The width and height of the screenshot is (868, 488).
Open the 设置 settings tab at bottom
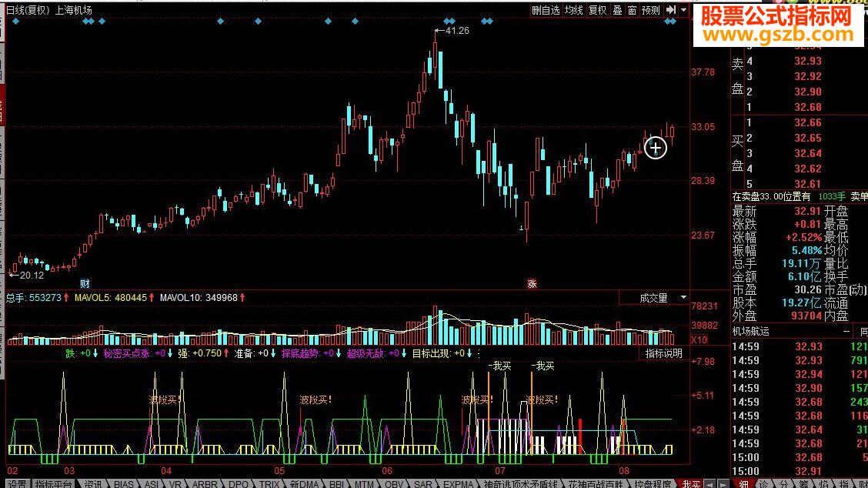coord(17,483)
